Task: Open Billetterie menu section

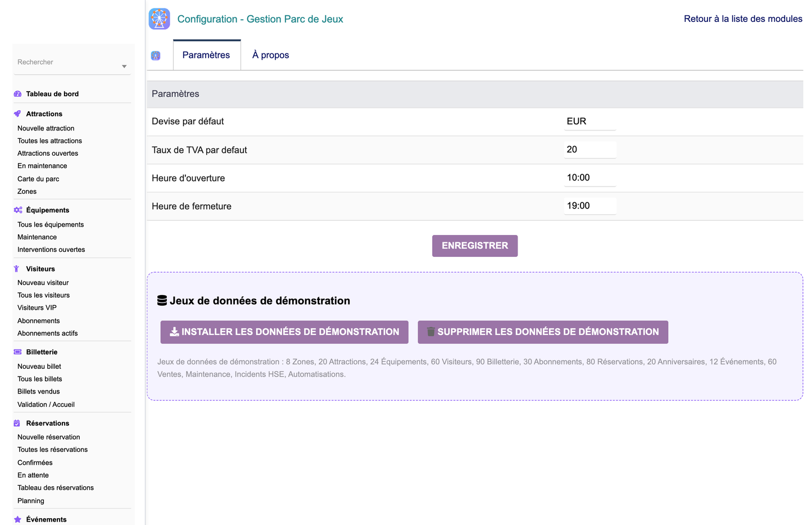Action: click(42, 352)
